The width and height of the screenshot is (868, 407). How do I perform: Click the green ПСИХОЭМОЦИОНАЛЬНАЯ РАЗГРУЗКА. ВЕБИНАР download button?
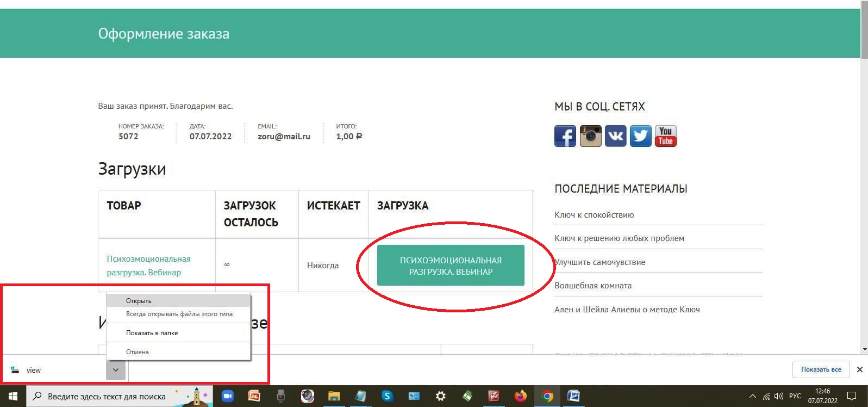click(x=451, y=266)
